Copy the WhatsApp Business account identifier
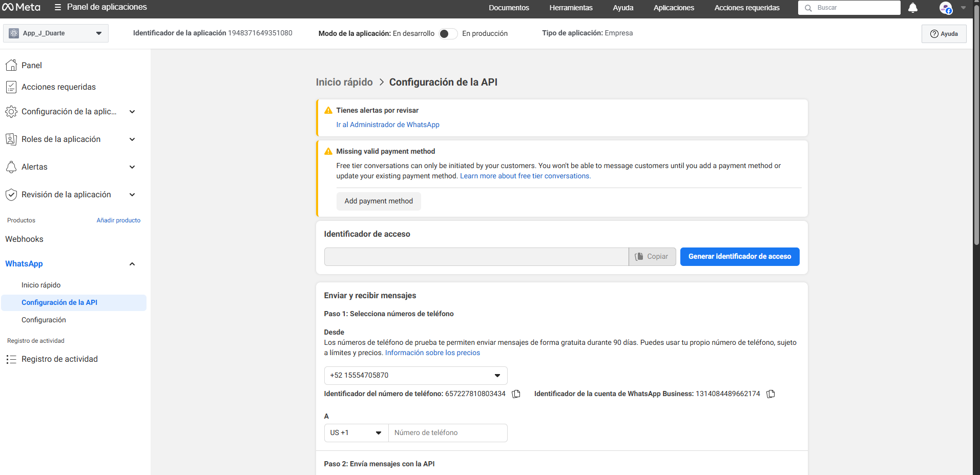The height and width of the screenshot is (475, 980). pyautogui.click(x=770, y=394)
